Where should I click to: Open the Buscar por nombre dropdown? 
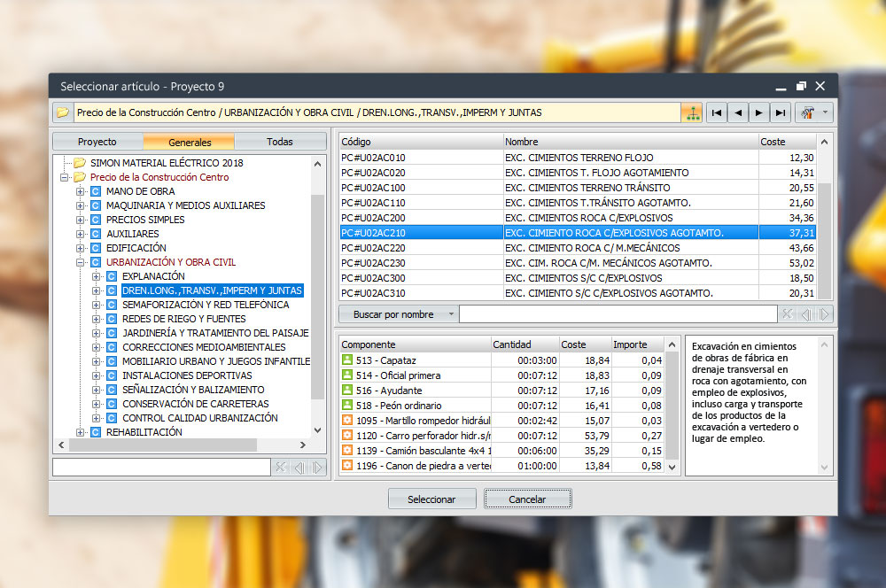coord(451,314)
